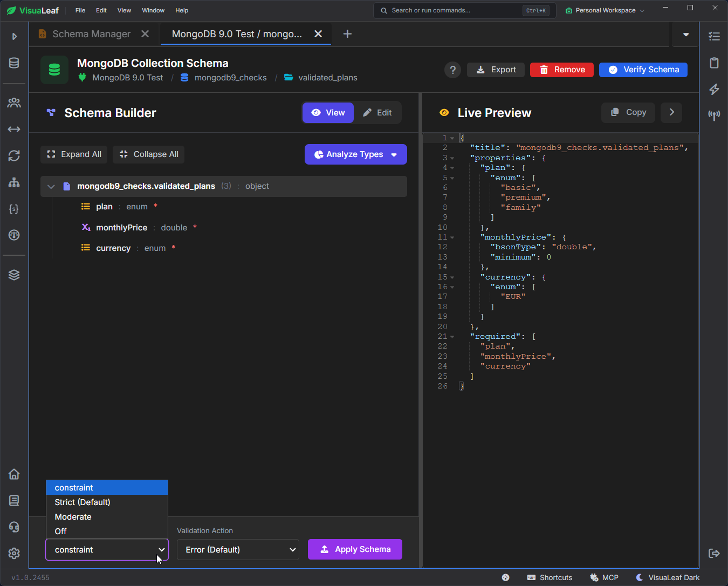Screen dimensions: 728x586
Task: Open the tab list dropdown arrow
Action: [686, 35]
